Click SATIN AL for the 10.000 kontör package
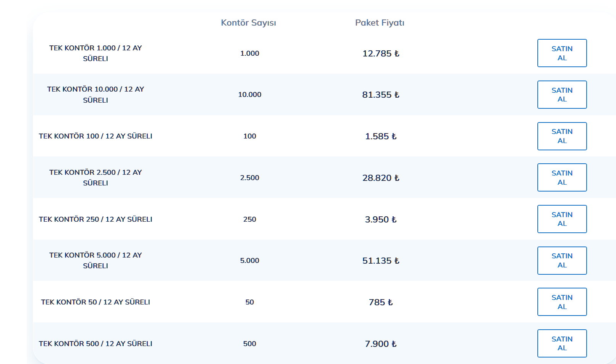Screen dimensions: 616x364 (562, 95)
